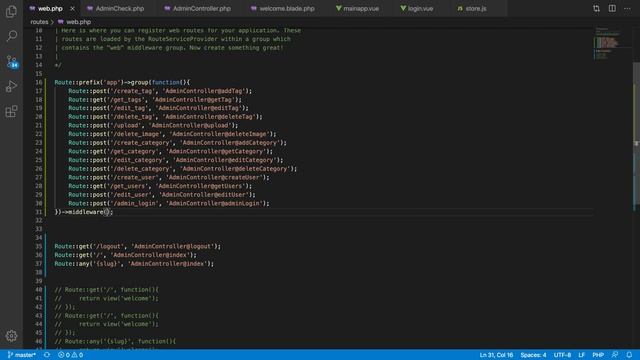Open notifications bell in status bar
The image size is (640, 360).
[x=629, y=355]
